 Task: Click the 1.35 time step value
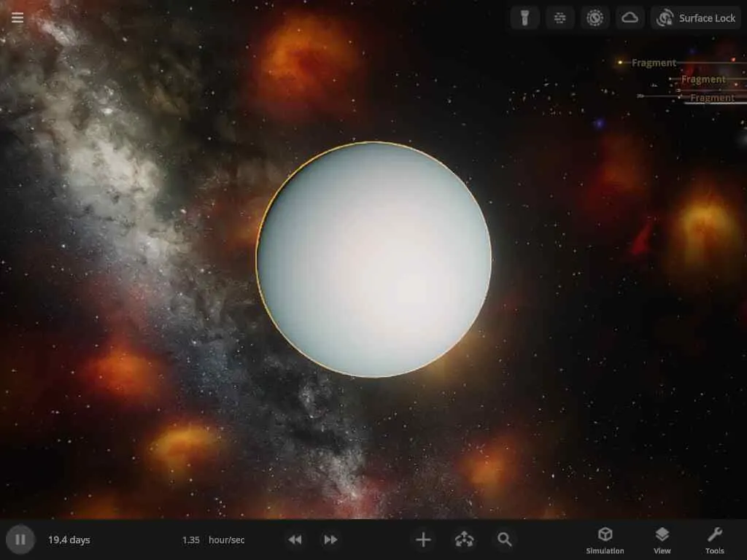click(x=190, y=540)
